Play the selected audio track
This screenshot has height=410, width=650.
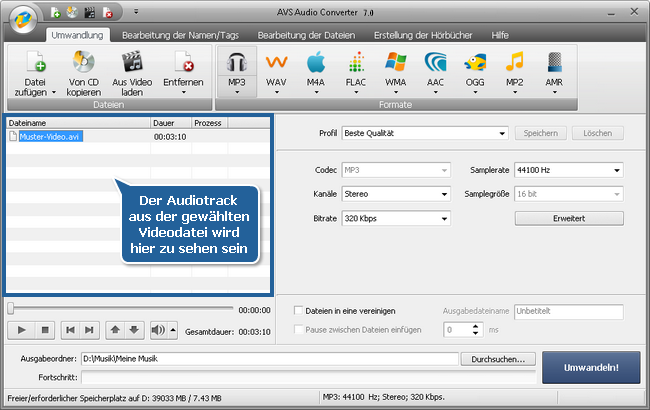[21, 330]
